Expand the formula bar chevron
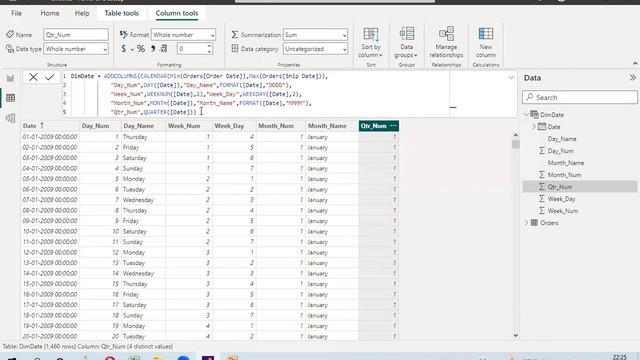Screen dimensions: 640x360 [511, 77]
